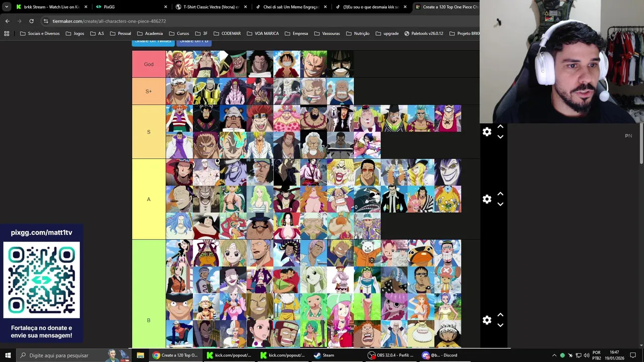Image resolution: width=644 pixels, height=362 pixels.
Task: Open settings gear for the S tier row
Action: (487, 132)
